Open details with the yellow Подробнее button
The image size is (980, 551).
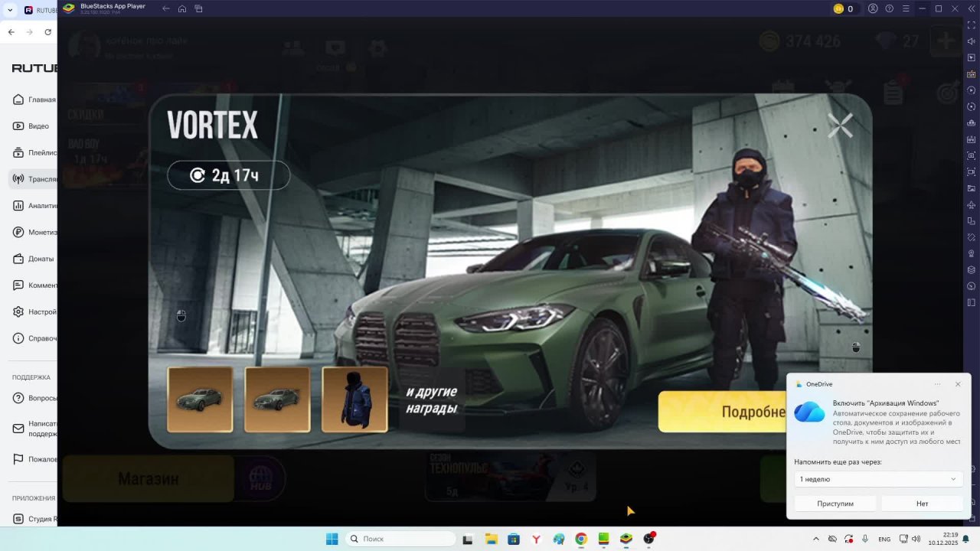pyautogui.click(x=723, y=412)
